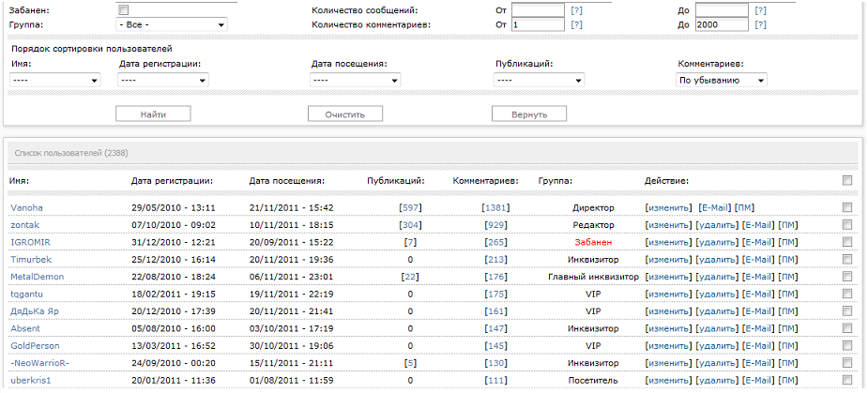Open the Публикаций sort dropdown

tap(538, 81)
